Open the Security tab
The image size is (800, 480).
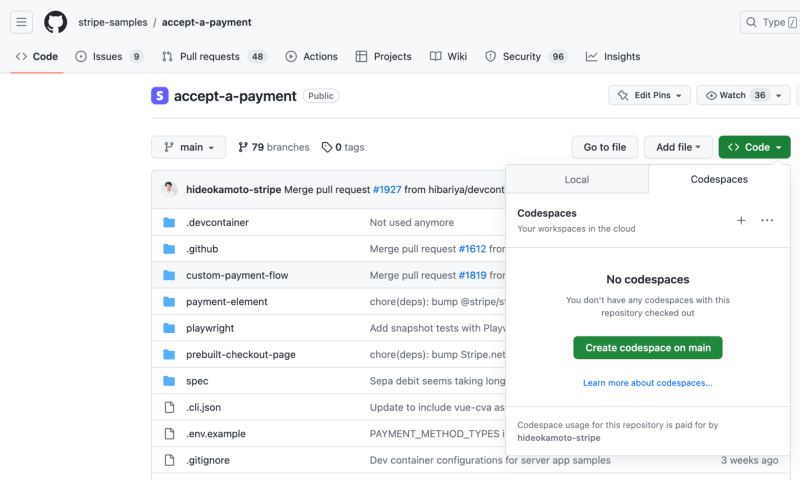526,57
